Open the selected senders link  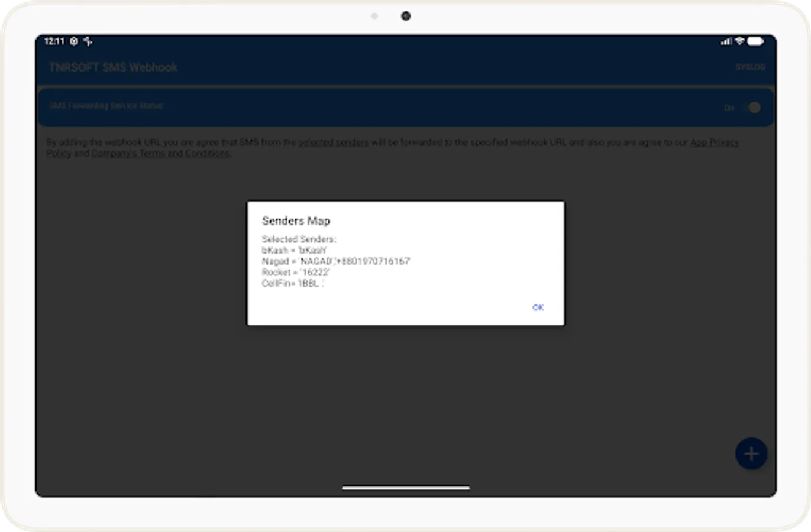(x=334, y=142)
